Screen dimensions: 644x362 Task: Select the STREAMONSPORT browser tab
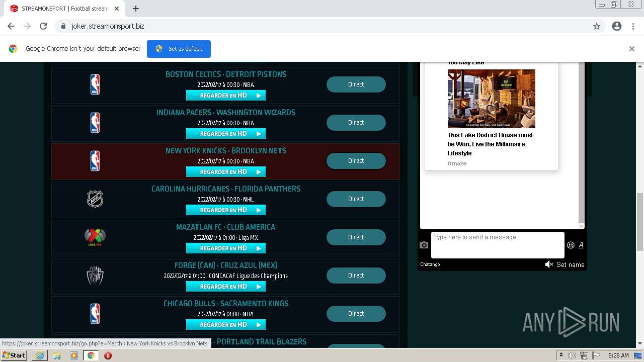tap(65, 9)
